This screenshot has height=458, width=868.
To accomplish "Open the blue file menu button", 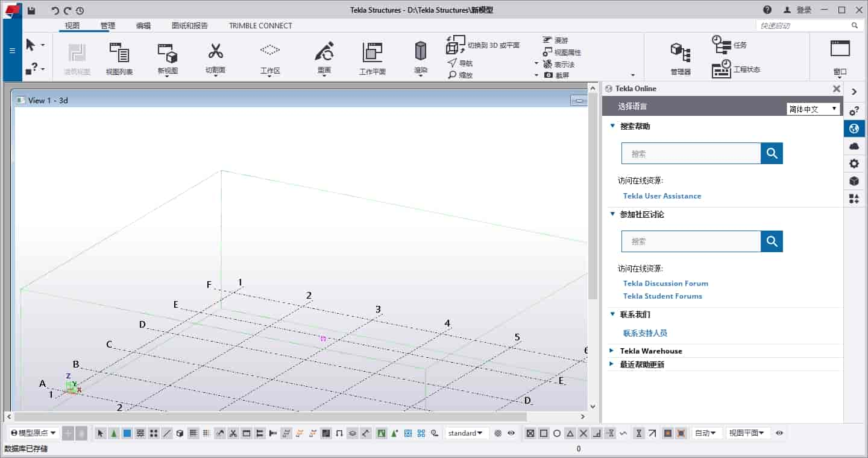I will pos(12,50).
